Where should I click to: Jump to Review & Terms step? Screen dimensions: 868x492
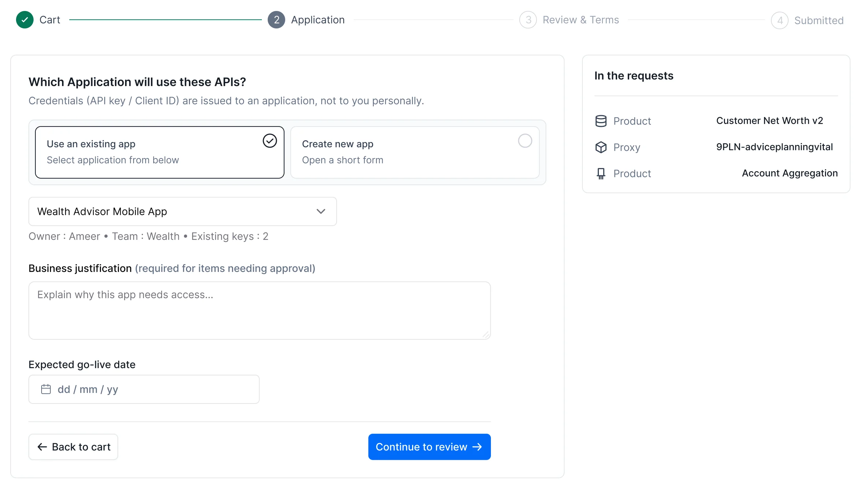581,20
